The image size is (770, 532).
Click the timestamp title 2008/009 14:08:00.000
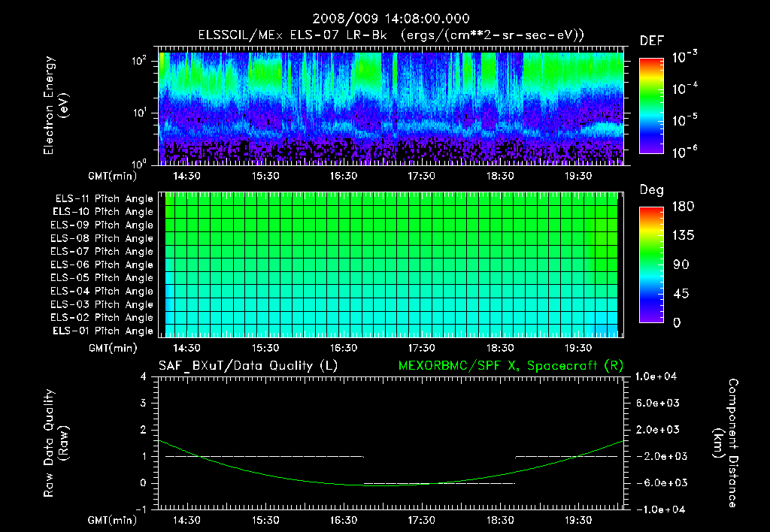391,19
